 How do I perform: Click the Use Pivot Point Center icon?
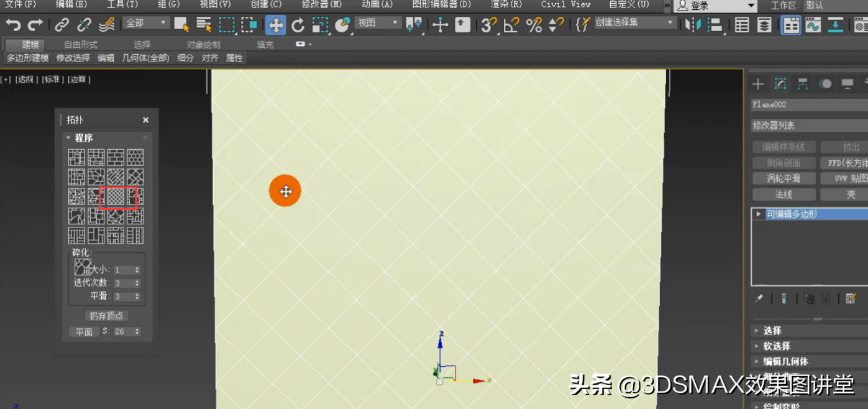click(x=413, y=25)
